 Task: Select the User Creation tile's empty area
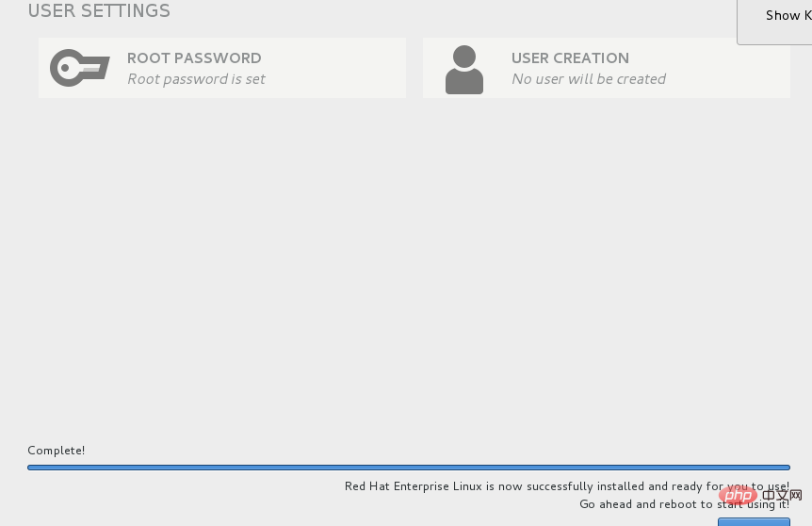(727, 68)
